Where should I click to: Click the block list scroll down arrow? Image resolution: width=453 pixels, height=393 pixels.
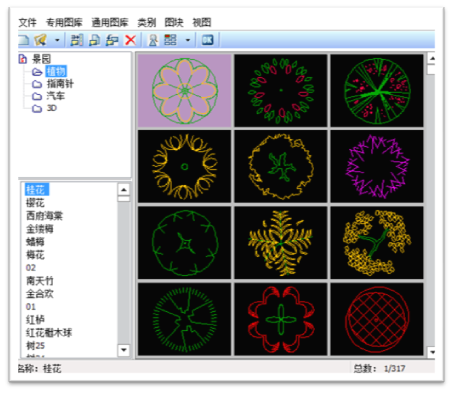(124, 350)
